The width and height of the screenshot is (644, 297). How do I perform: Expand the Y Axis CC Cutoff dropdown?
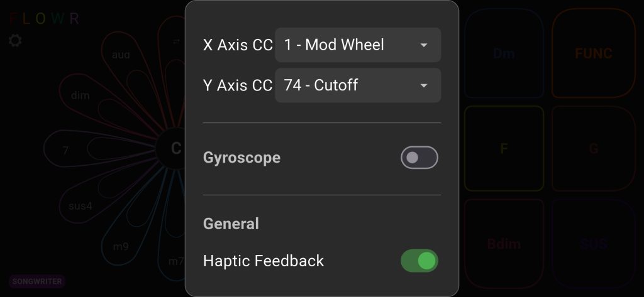pyautogui.click(x=357, y=85)
